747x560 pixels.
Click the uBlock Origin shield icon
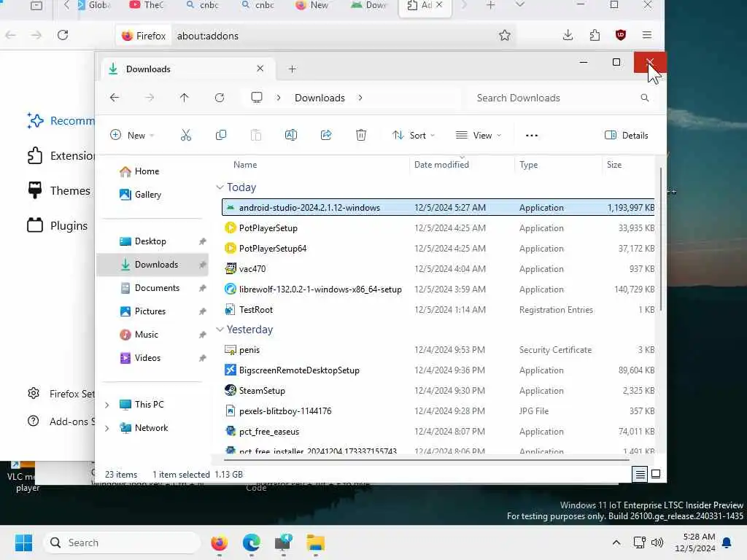click(x=620, y=35)
